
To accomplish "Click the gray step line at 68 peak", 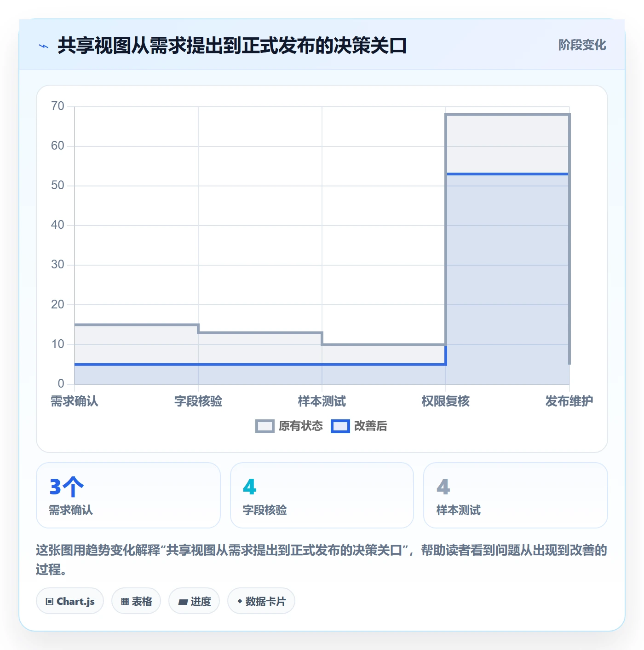I will tap(508, 115).
